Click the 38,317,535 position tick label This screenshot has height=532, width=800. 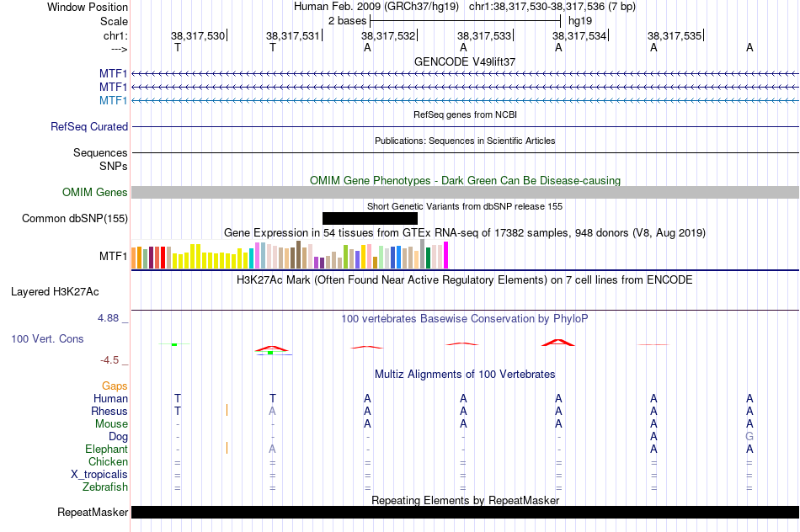[x=675, y=35]
